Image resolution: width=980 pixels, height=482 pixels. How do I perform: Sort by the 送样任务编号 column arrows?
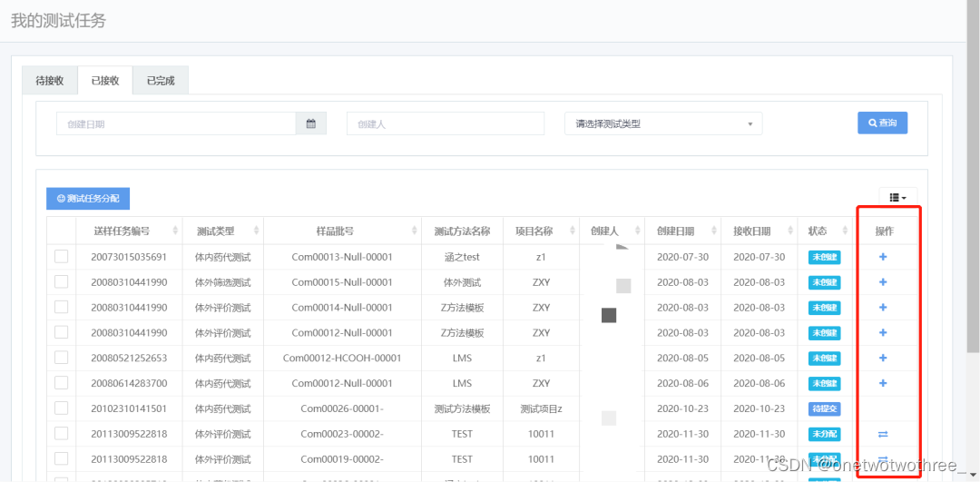tap(176, 231)
